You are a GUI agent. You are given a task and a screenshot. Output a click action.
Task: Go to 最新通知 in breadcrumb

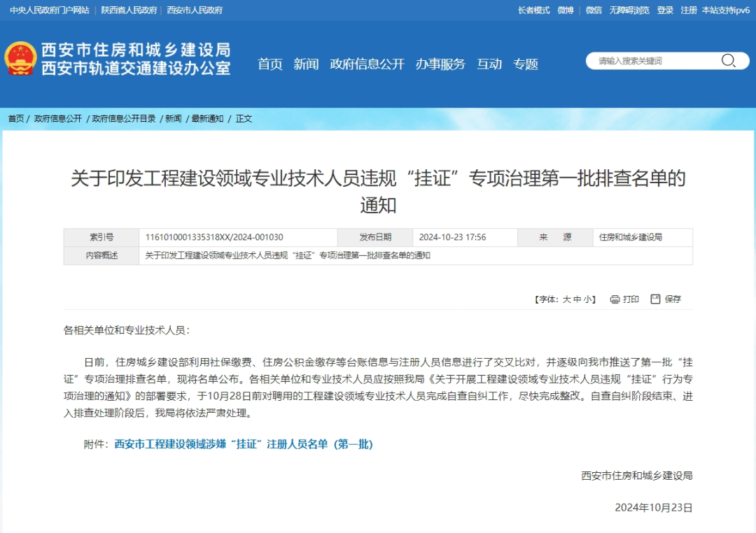208,119
